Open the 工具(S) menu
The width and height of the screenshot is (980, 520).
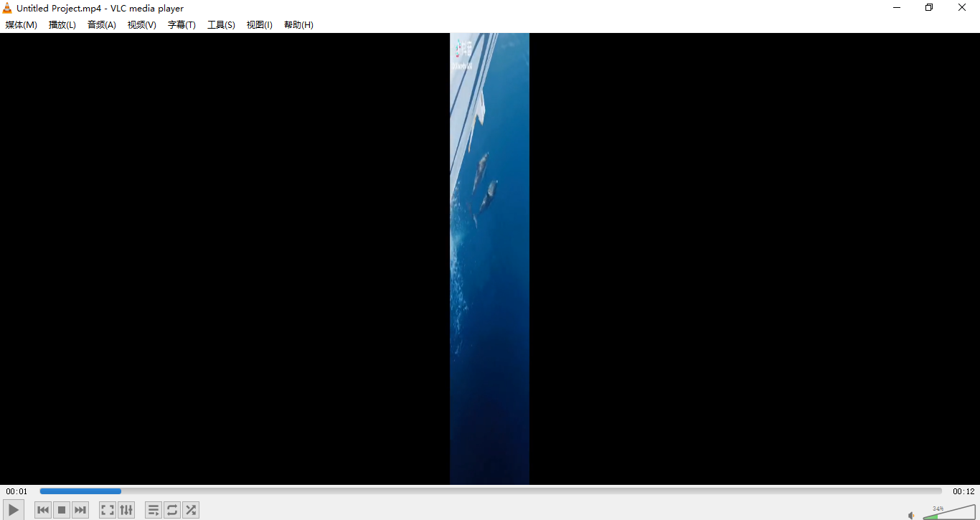tap(221, 24)
